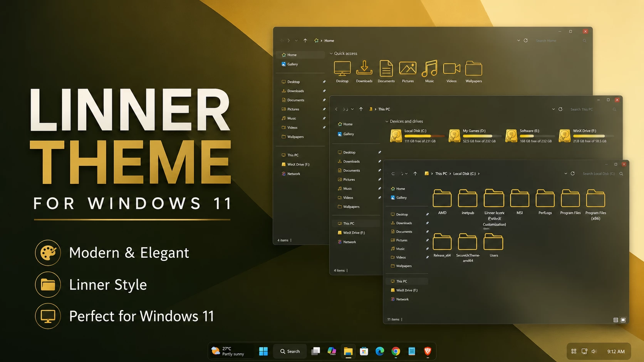This screenshot has height=362, width=644.
Task: Open Desktop icon in Quick access
Action: [342, 68]
